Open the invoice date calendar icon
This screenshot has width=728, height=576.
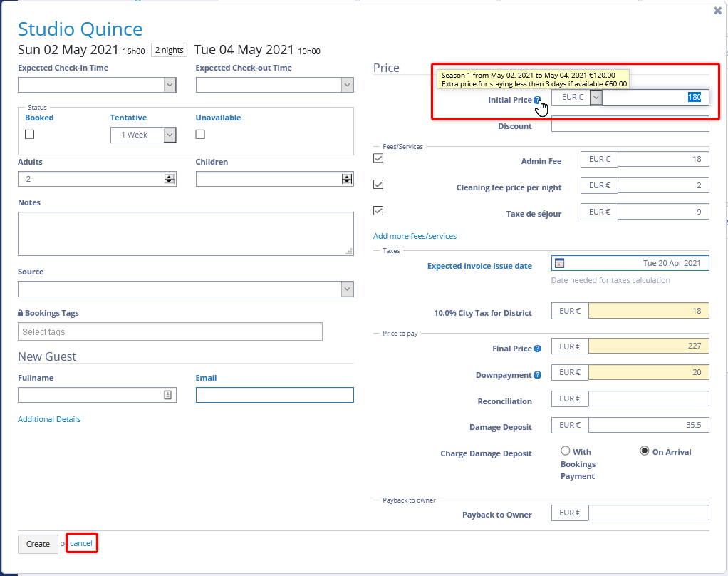(x=559, y=263)
